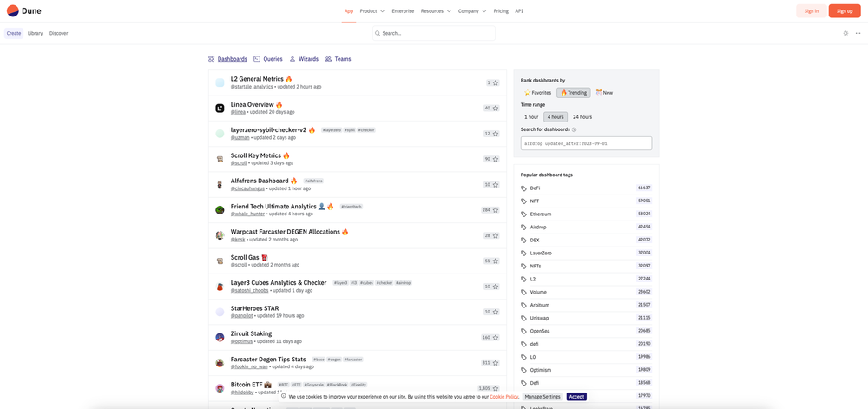
Task: Switch to the Queries tab
Action: (x=268, y=59)
